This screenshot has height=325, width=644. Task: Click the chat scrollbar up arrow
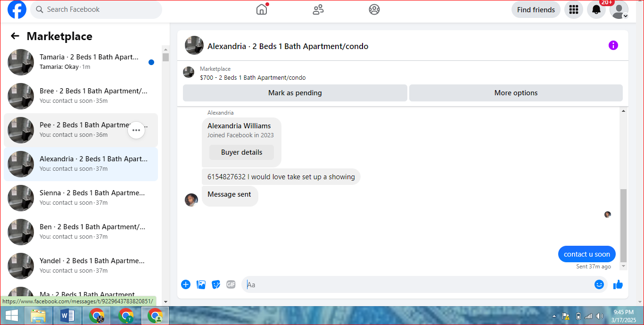point(624,111)
